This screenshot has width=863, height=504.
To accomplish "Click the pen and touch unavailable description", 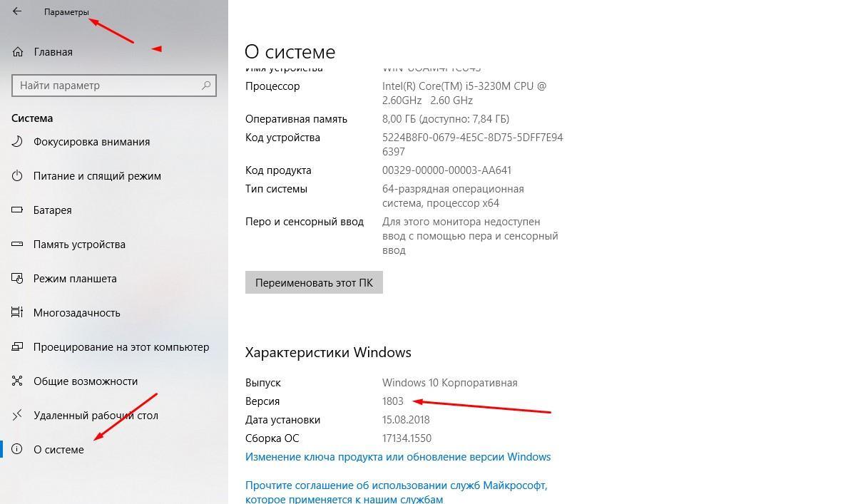I will [470, 235].
